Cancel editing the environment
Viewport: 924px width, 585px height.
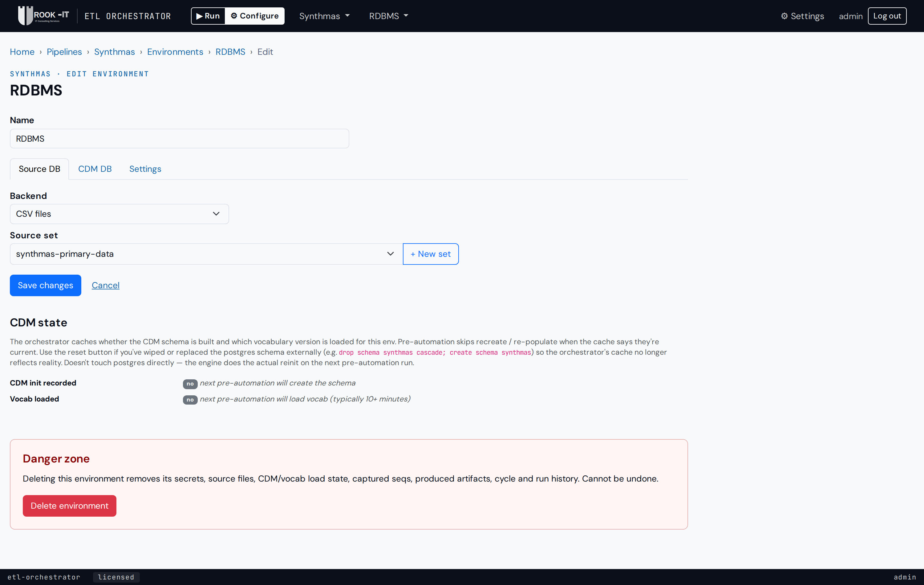click(106, 285)
